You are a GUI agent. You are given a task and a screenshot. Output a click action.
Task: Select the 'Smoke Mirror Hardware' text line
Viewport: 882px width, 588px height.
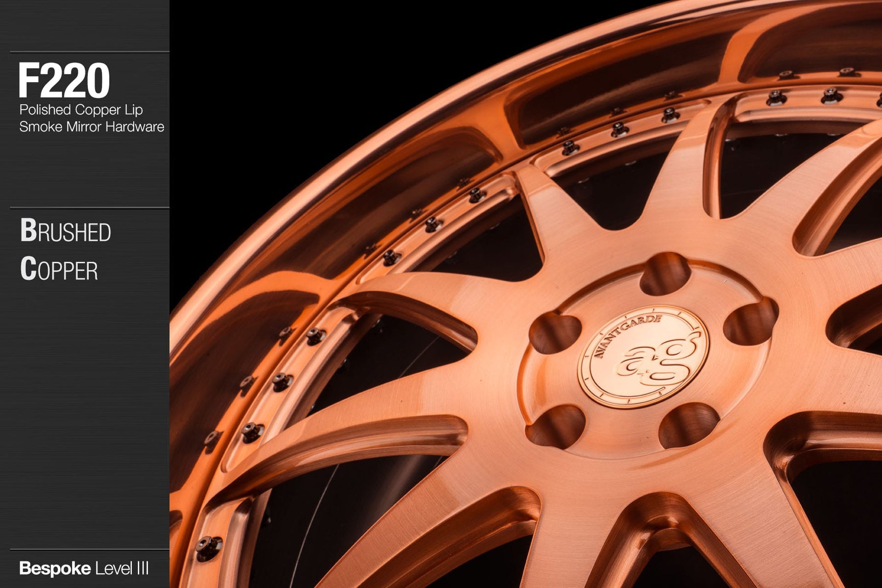pos(92,127)
